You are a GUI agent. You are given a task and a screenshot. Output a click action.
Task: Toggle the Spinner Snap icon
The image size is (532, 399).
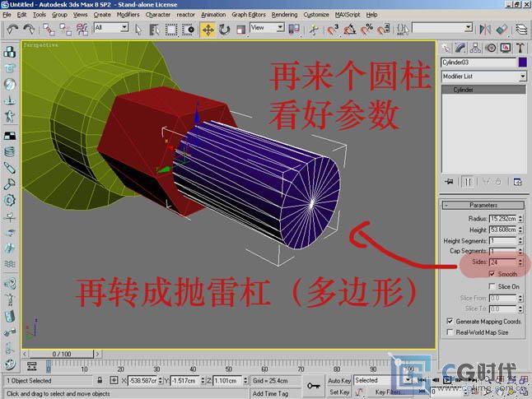(x=384, y=30)
